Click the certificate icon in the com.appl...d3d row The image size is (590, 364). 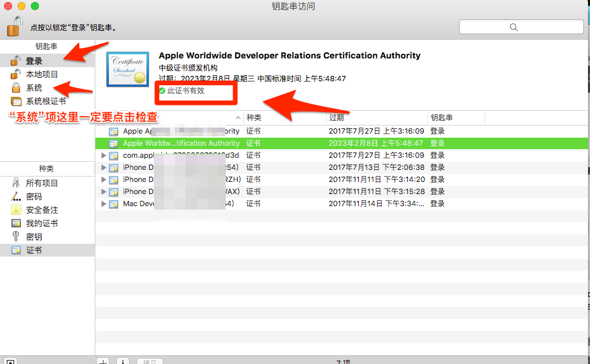[x=114, y=156]
